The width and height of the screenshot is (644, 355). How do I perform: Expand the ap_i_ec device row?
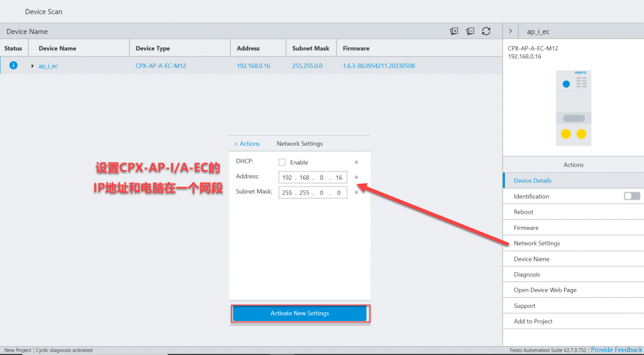tap(33, 66)
